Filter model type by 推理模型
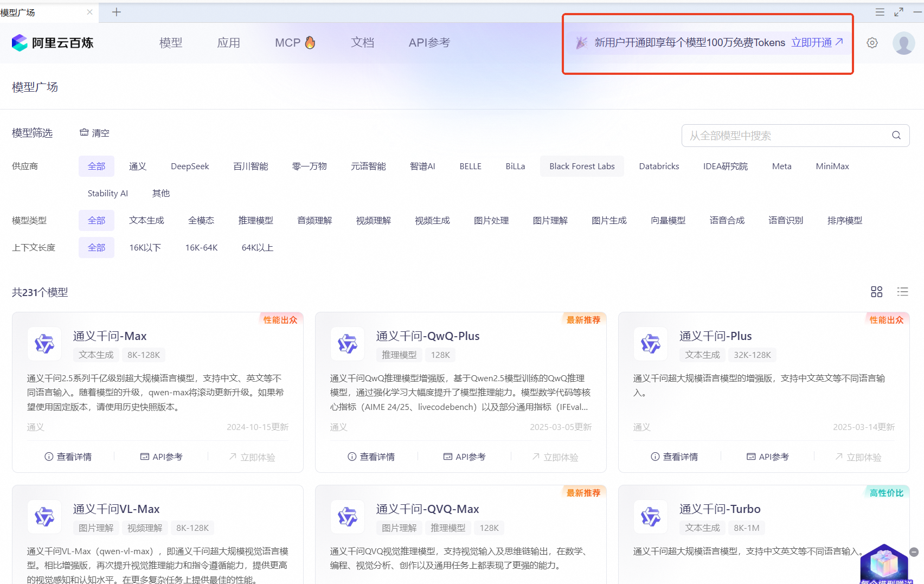 256,220
